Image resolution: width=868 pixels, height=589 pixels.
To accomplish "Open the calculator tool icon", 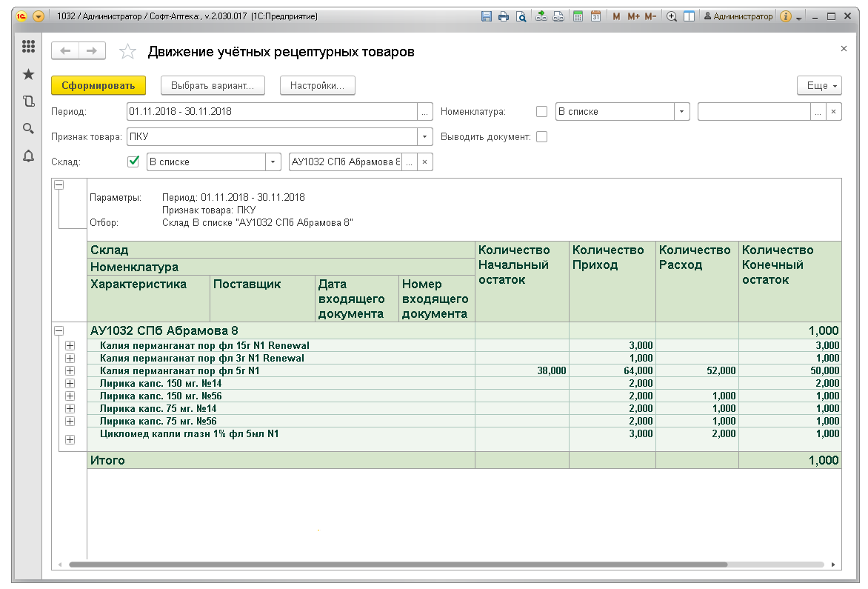I will click(x=578, y=16).
